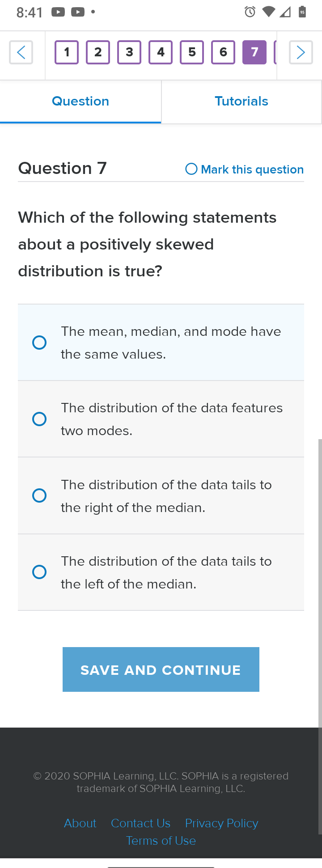Jump to question number 1
Image resolution: width=322 pixels, height=868 pixels.
coord(67,52)
